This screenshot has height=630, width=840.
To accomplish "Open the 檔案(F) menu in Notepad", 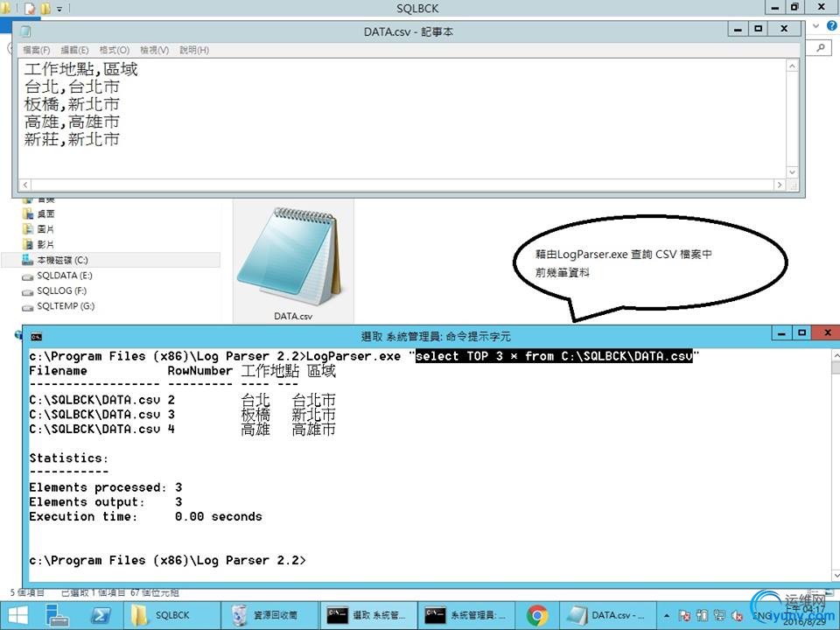I will [x=37, y=50].
